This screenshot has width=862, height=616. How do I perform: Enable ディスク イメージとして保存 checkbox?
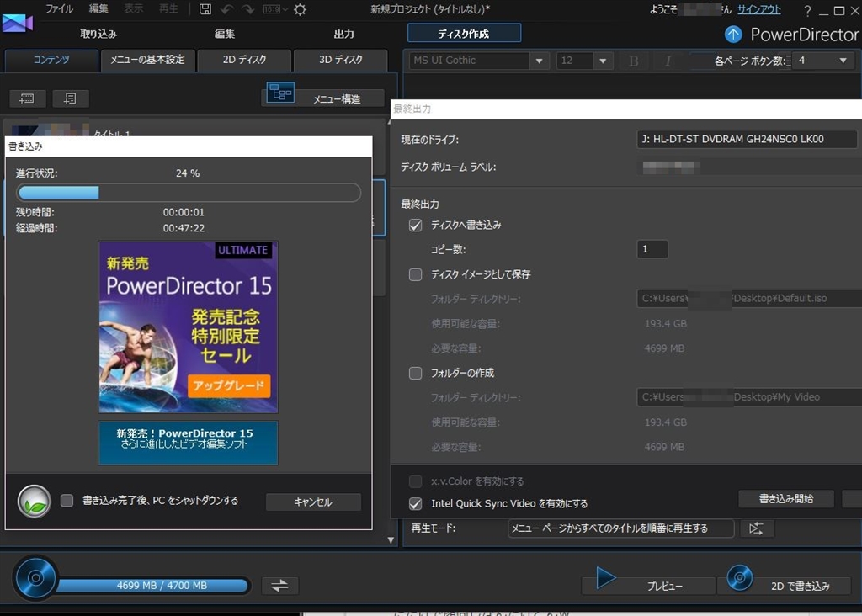416,274
